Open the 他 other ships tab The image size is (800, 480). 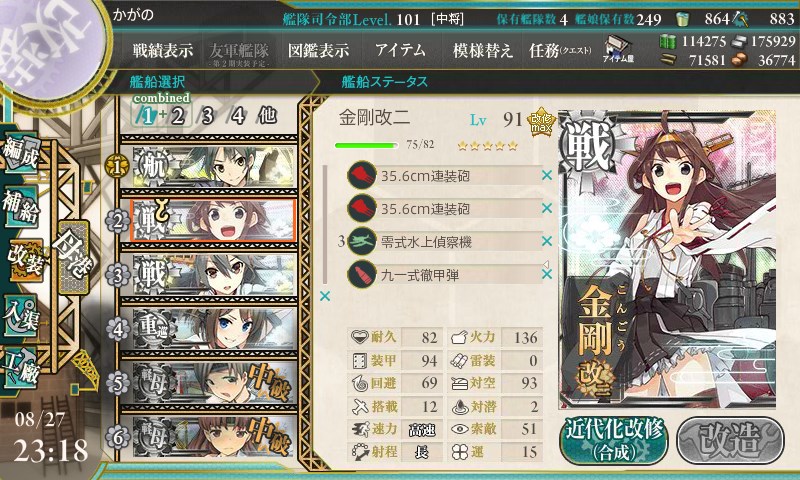[x=267, y=115]
